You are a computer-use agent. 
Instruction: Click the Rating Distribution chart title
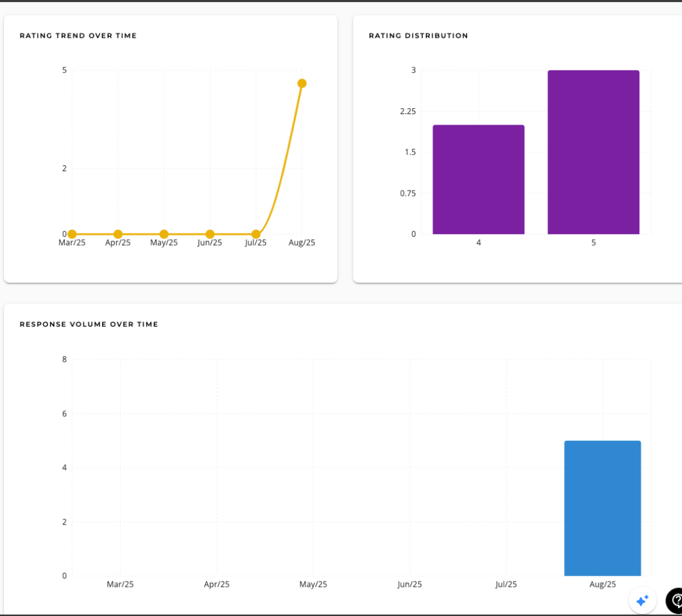click(418, 36)
